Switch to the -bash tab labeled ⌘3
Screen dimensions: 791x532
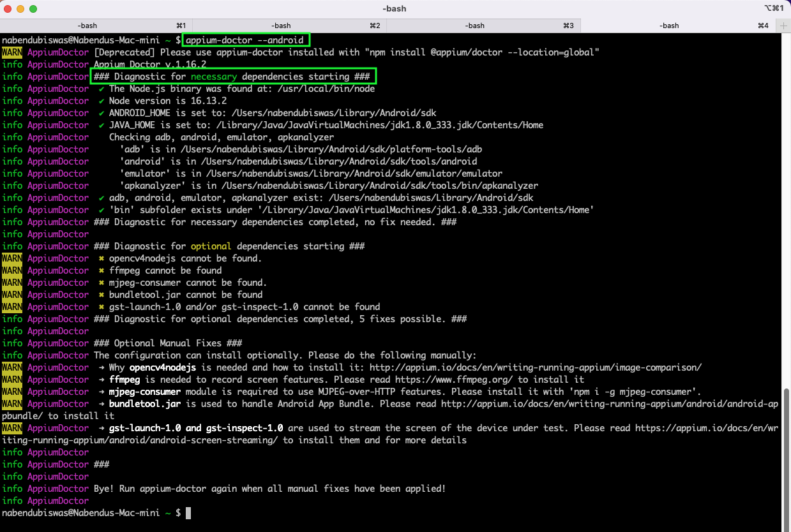click(x=483, y=26)
